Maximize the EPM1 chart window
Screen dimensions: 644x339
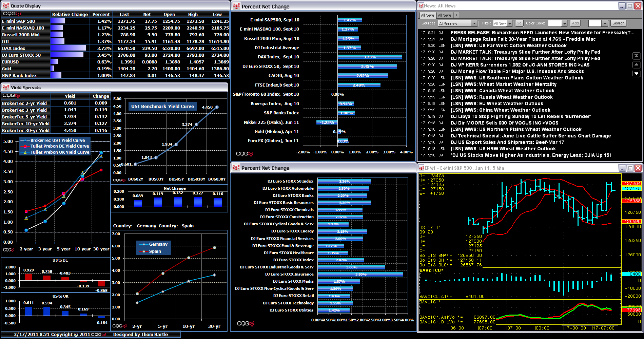click(630, 168)
